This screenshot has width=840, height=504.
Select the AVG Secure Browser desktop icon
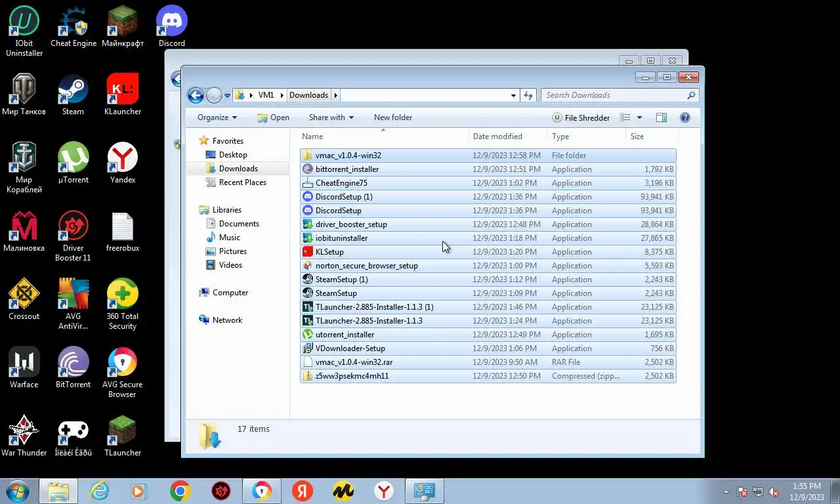123,373
